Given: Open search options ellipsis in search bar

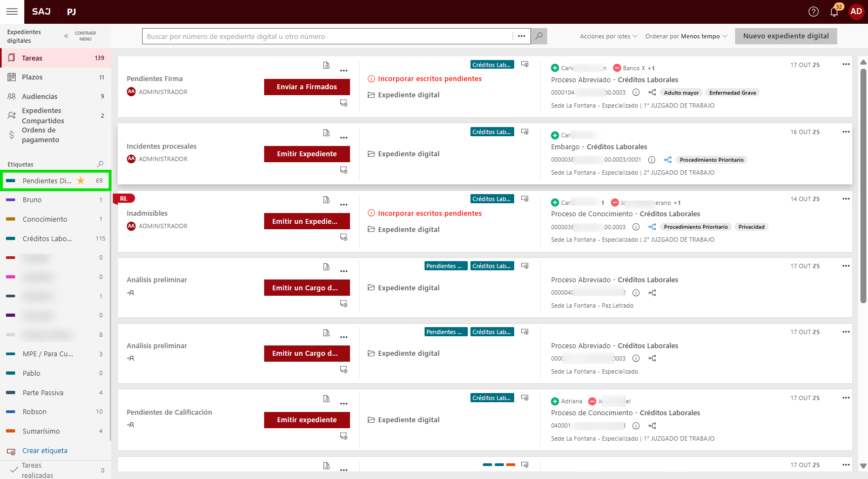Looking at the screenshot, I should pos(521,36).
